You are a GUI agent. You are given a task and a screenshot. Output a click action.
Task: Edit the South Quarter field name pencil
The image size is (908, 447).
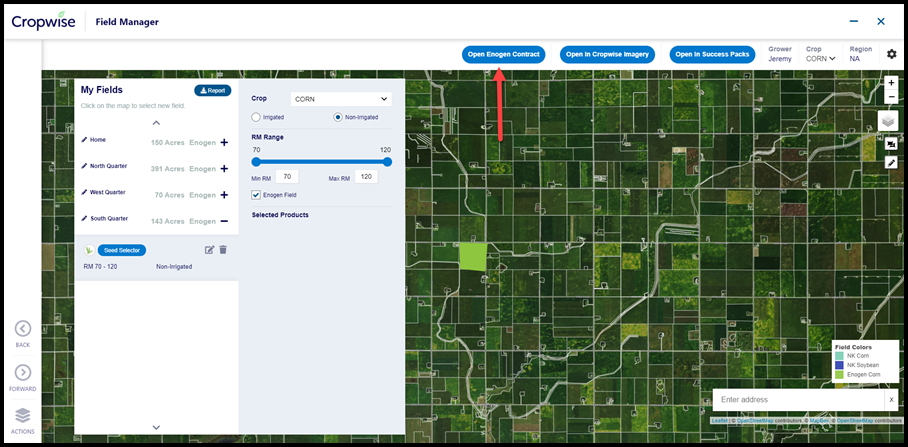pos(85,219)
